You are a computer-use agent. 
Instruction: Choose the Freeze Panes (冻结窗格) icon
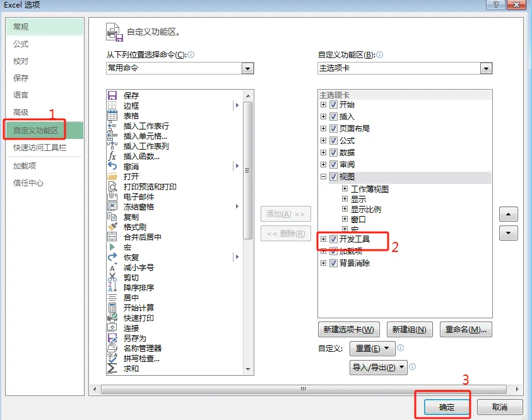point(112,207)
